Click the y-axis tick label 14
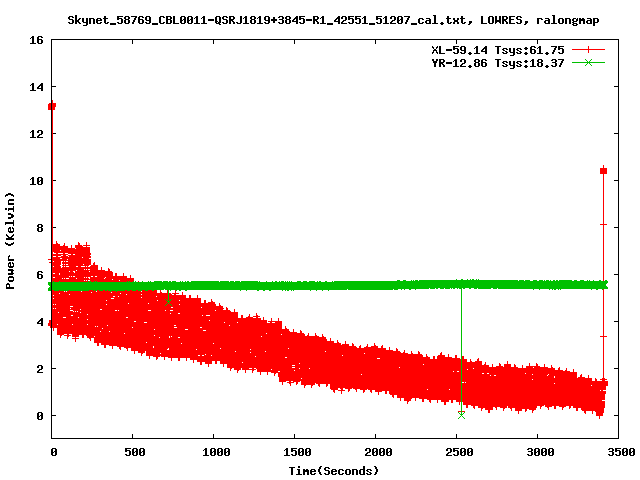This screenshot has height=480, width=640. [x=36, y=87]
